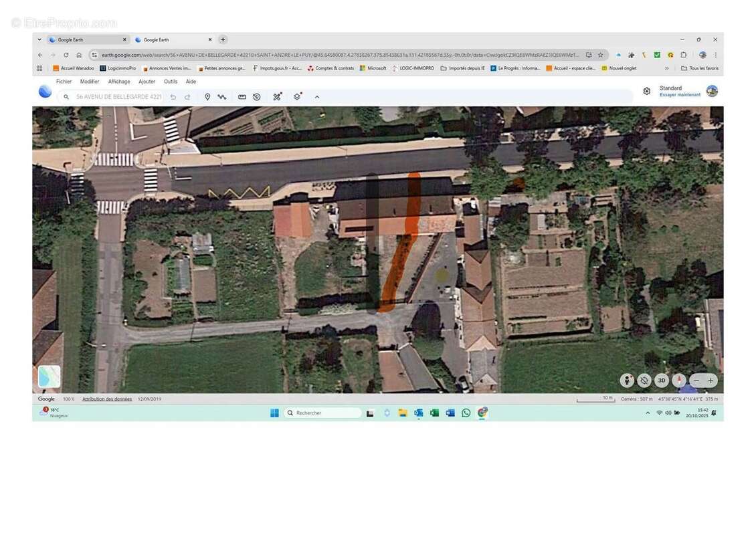Open the Comptes & contrats bookmark
756x535 pixels.
coord(330,68)
